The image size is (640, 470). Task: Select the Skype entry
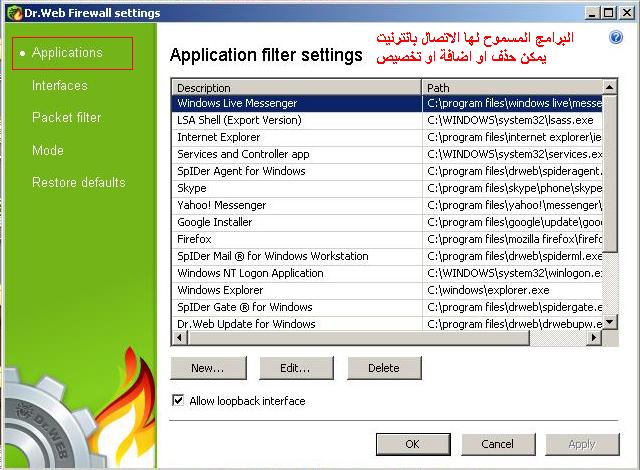click(x=387, y=188)
